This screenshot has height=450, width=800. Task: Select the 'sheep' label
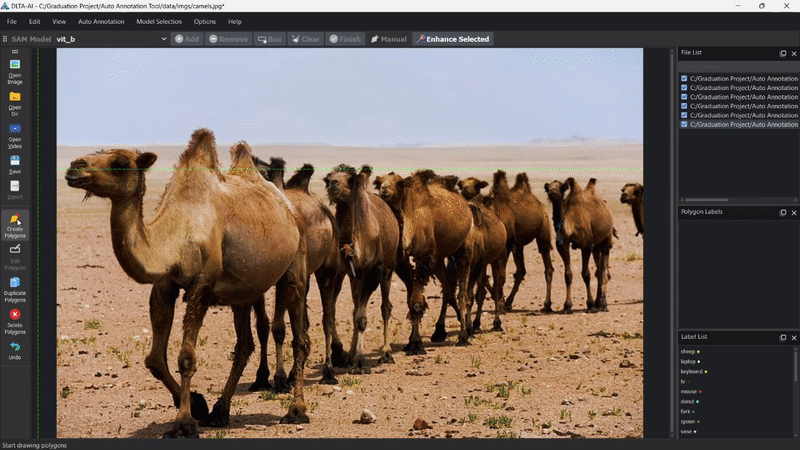click(690, 352)
